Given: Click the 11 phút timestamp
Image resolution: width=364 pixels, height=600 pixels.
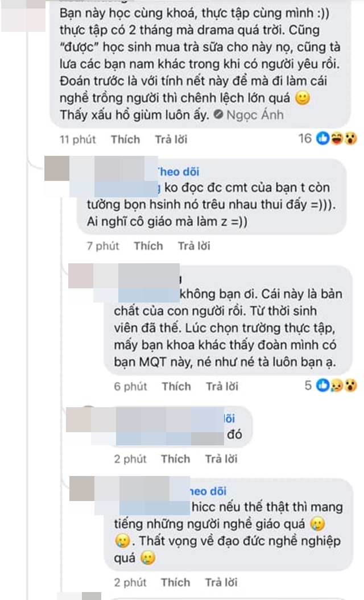Looking at the screenshot, I should (x=78, y=139).
